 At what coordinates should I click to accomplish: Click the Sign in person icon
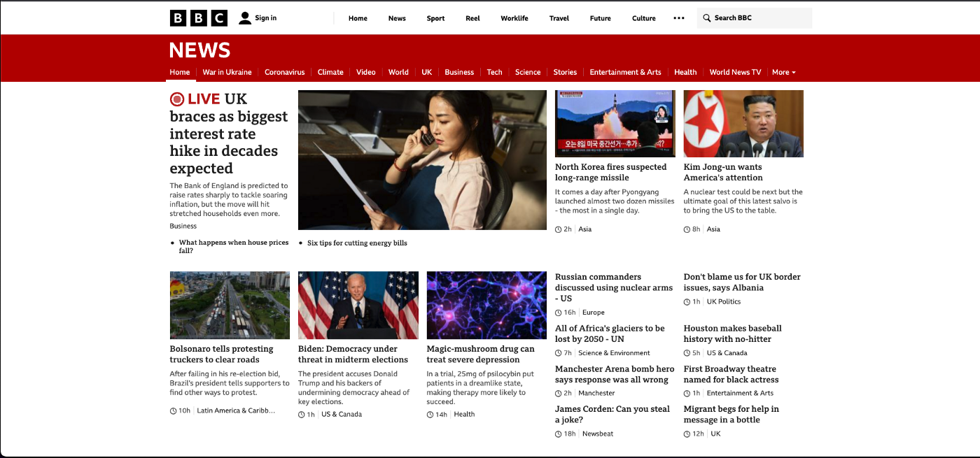pyautogui.click(x=245, y=18)
